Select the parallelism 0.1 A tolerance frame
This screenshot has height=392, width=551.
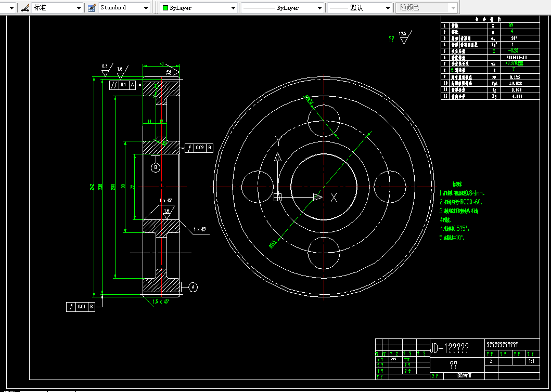pyautogui.click(x=122, y=85)
